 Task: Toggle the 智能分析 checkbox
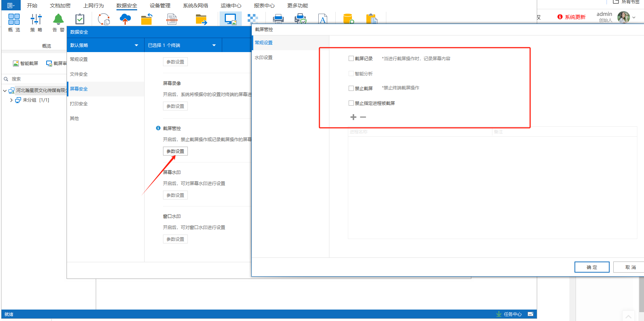pyautogui.click(x=351, y=74)
